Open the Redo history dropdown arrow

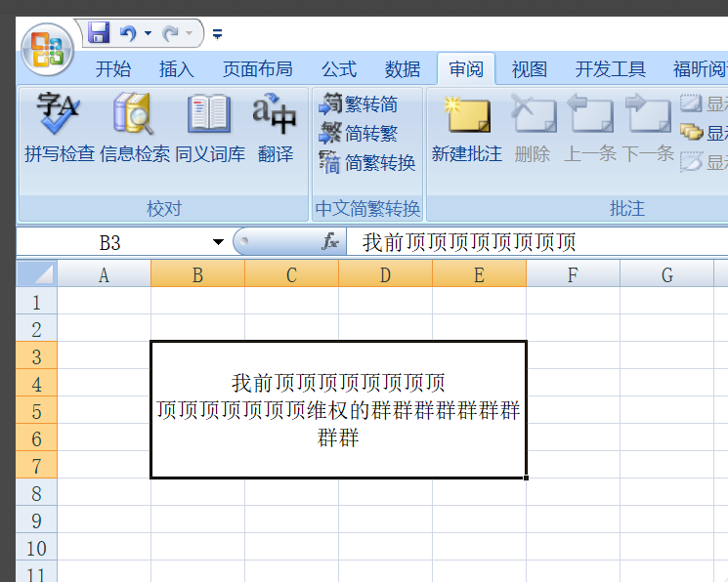[189, 33]
